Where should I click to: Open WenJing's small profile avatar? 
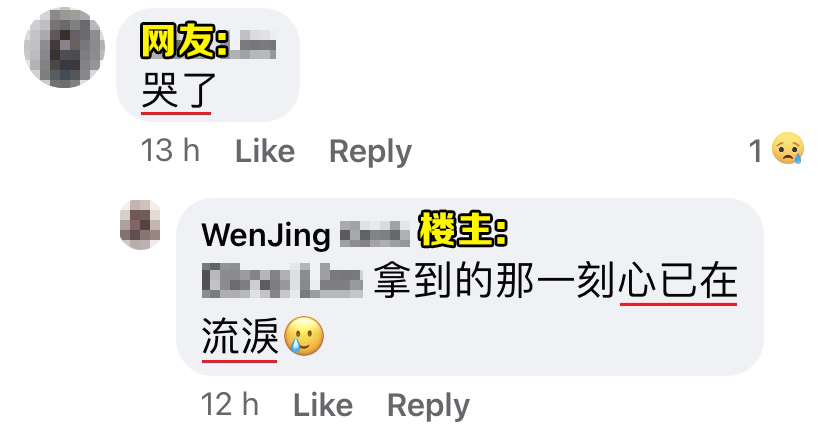140,225
